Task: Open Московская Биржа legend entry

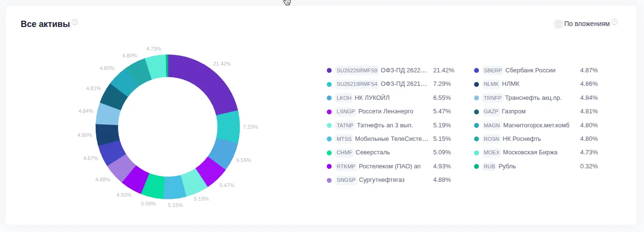Action: [530, 152]
